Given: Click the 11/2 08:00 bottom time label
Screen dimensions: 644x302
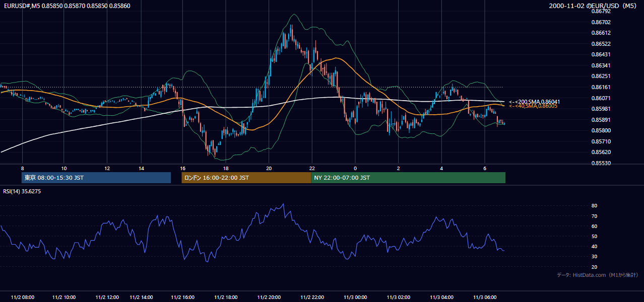Looking at the screenshot, I should click(22, 297).
